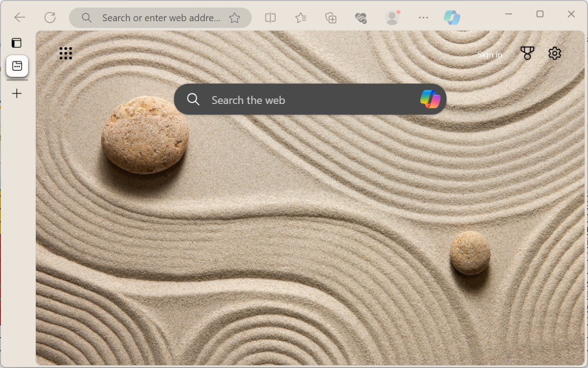
Task: Open page settings gear icon
Action: point(555,53)
